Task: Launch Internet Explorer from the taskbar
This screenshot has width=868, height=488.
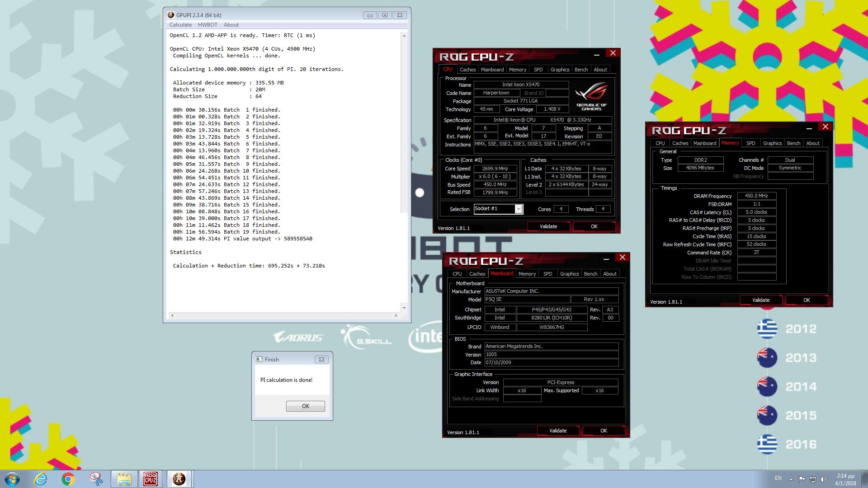Action: pos(41,479)
